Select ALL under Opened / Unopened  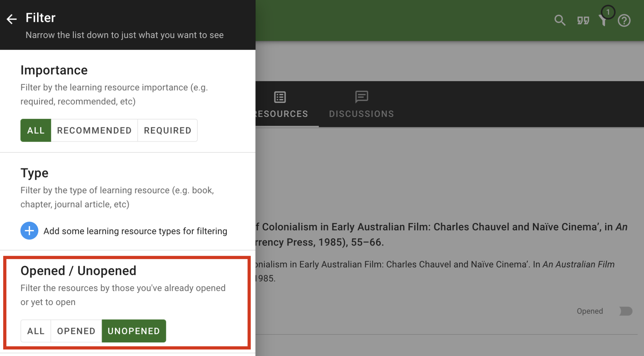[x=36, y=331]
